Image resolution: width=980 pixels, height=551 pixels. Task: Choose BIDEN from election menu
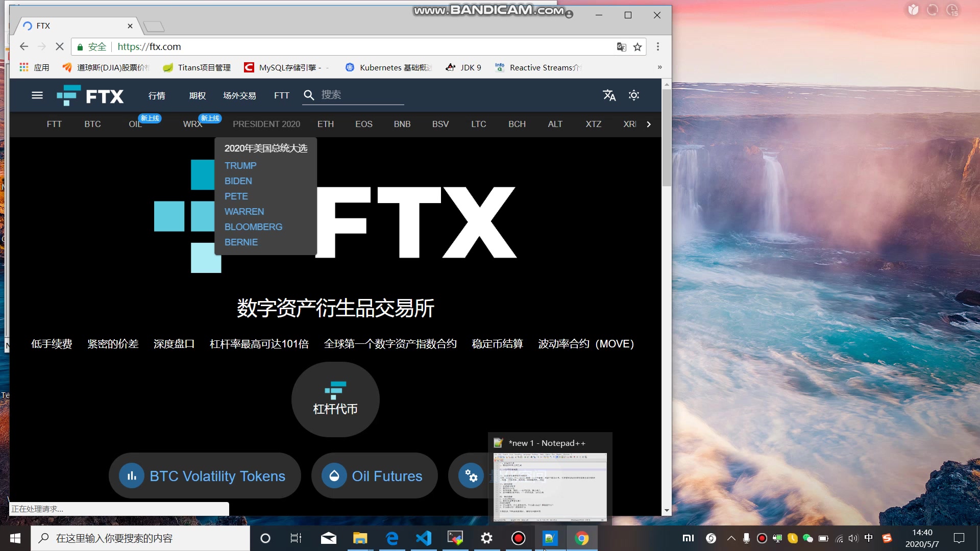238,181
